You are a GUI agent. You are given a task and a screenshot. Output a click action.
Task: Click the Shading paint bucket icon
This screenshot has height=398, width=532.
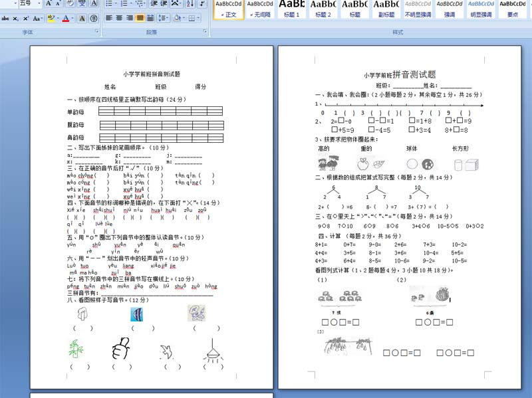coord(177,18)
